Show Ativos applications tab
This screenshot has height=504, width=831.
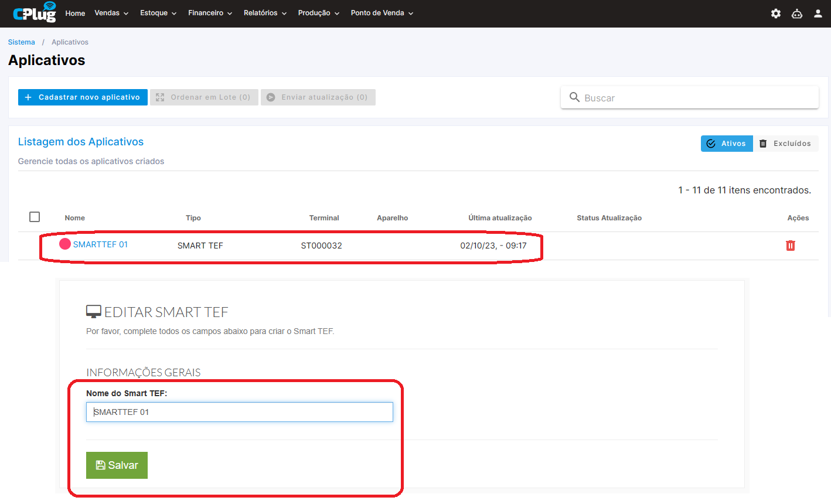coord(727,144)
